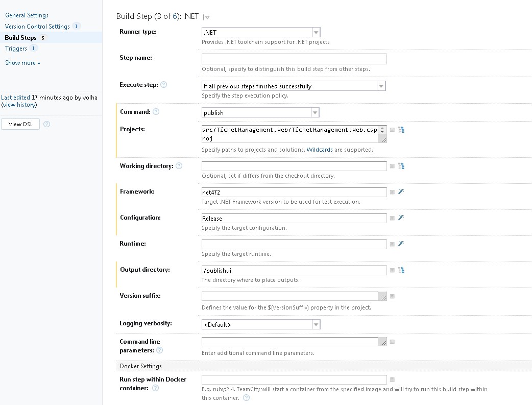
Task: Open help for Command line parameters
Action: (x=159, y=350)
